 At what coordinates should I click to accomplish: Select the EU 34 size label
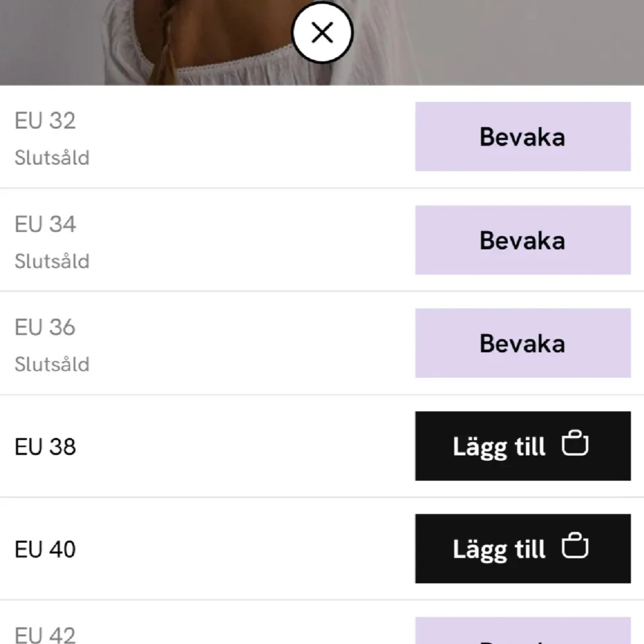pos(45,224)
